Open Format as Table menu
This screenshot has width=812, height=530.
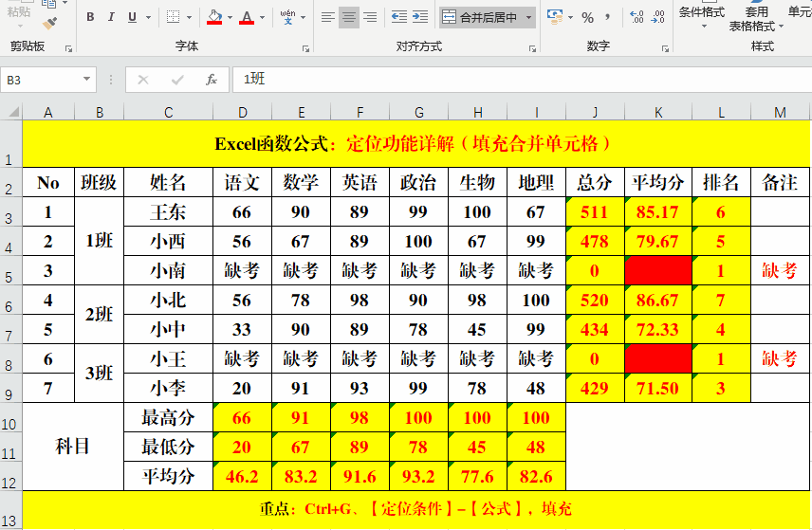point(756,19)
